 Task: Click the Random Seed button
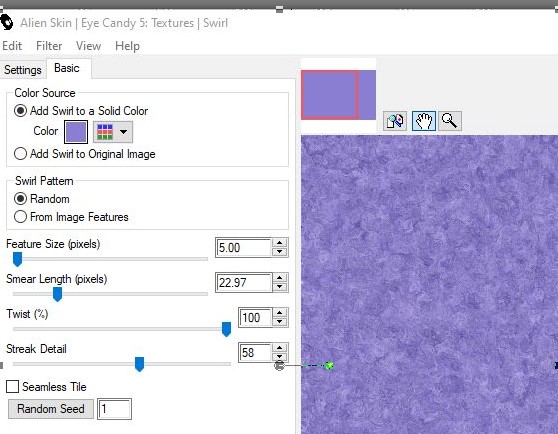click(51, 409)
